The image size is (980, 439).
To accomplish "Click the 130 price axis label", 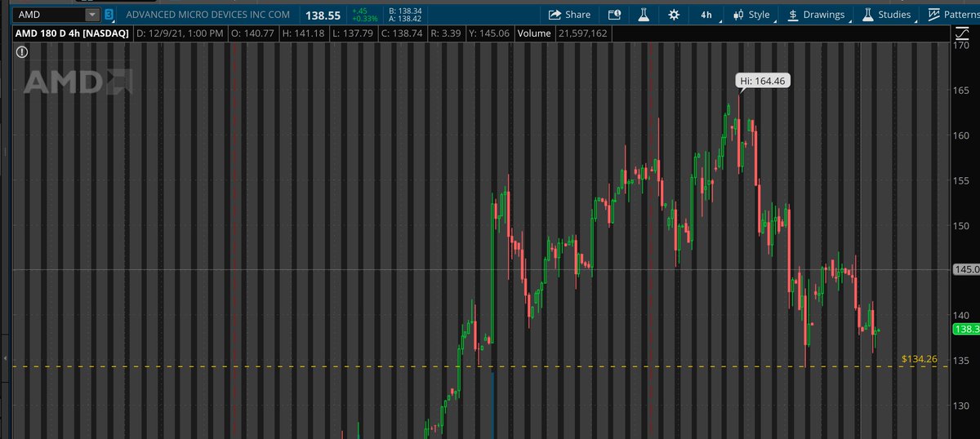I will point(962,405).
